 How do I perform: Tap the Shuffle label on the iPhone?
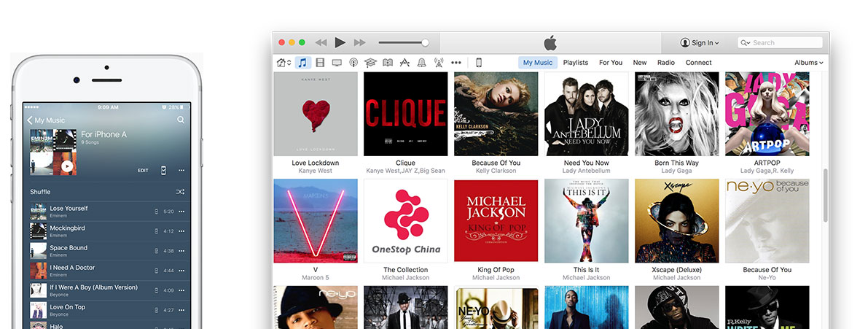[40, 192]
